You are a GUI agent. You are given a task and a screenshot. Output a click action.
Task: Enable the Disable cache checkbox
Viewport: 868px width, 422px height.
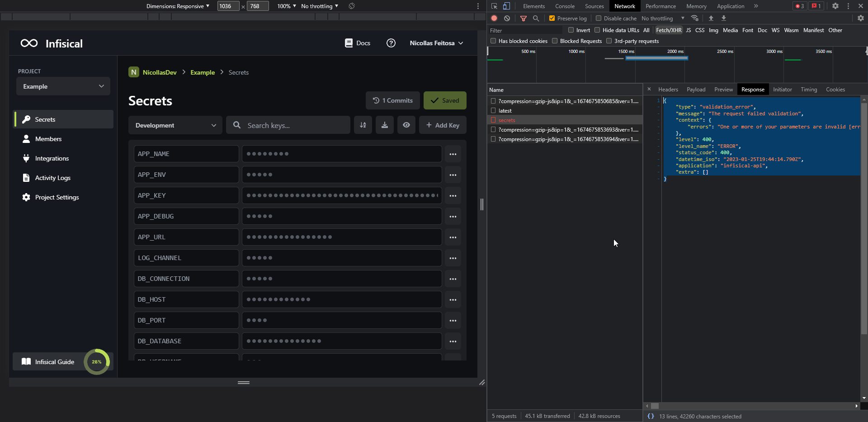pyautogui.click(x=598, y=18)
